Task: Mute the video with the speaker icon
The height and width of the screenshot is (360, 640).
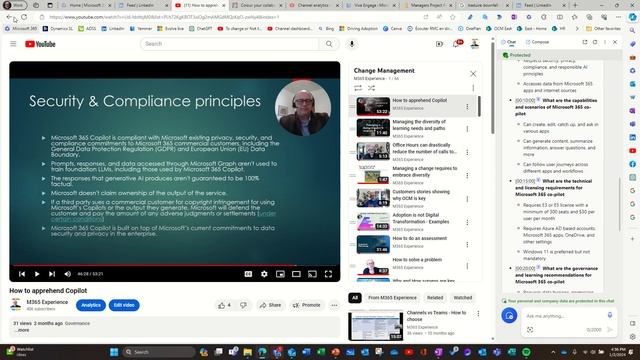Action: (x=67, y=274)
